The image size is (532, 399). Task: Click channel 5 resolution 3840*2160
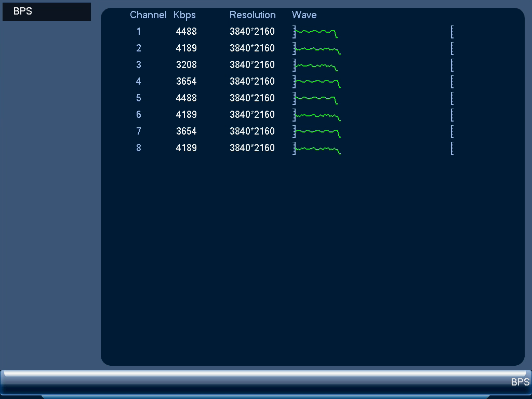pyautogui.click(x=252, y=98)
